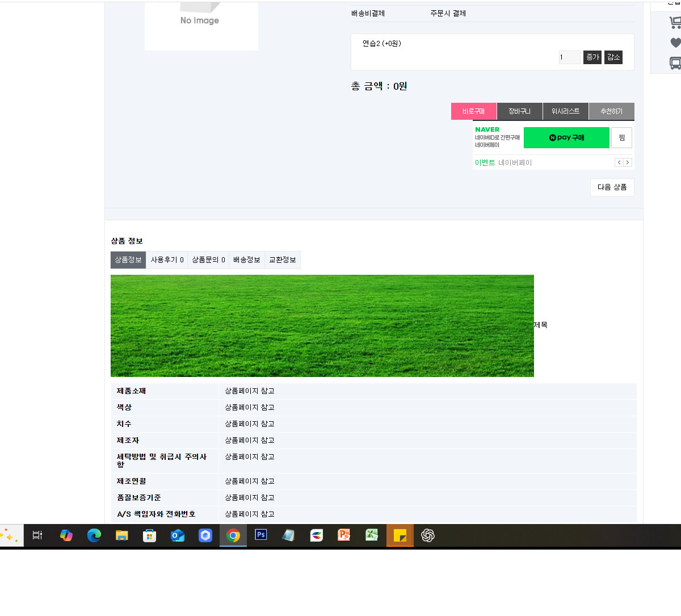Open Photoshop from the taskbar
The height and width of the screenshot is (616, 681).
(x=261, y=535)
